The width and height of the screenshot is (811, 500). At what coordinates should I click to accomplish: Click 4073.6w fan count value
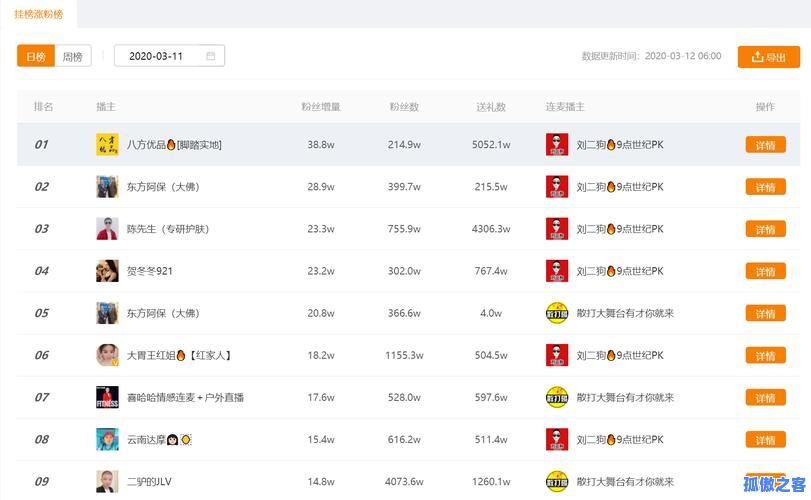(404, 482)
